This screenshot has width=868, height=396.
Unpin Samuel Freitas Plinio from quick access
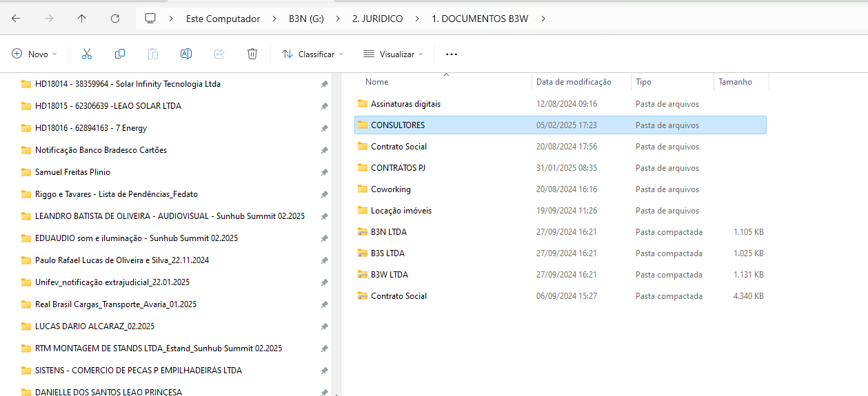click(x=324, y=172)
